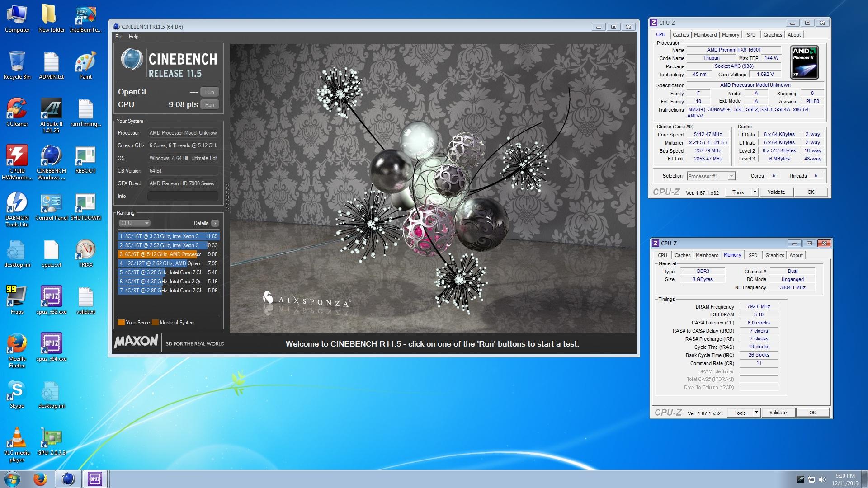Open ADMIN.txt file icon

(x=51, y=66)
